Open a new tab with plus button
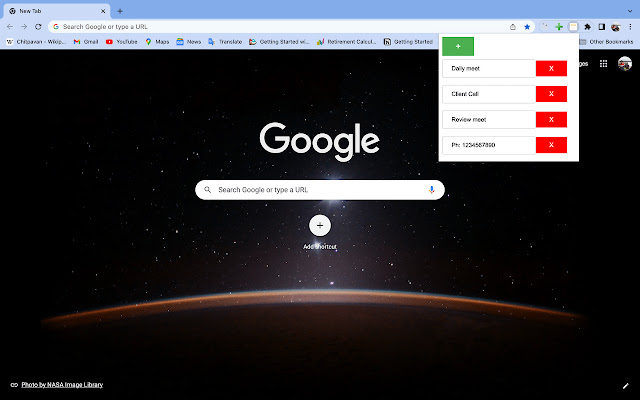 pyautogui.click(x=120, y=11)
